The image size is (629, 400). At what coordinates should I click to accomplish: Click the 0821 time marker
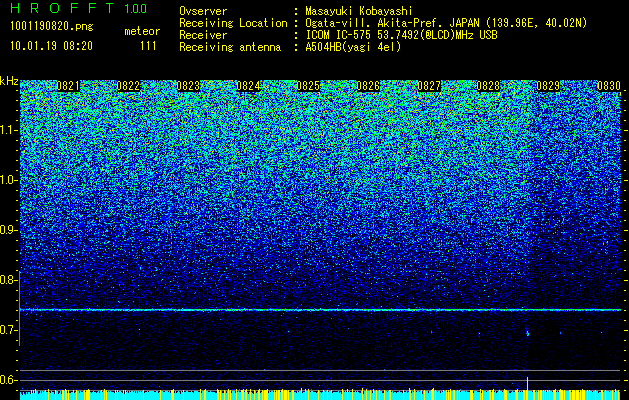pos(68,86)
